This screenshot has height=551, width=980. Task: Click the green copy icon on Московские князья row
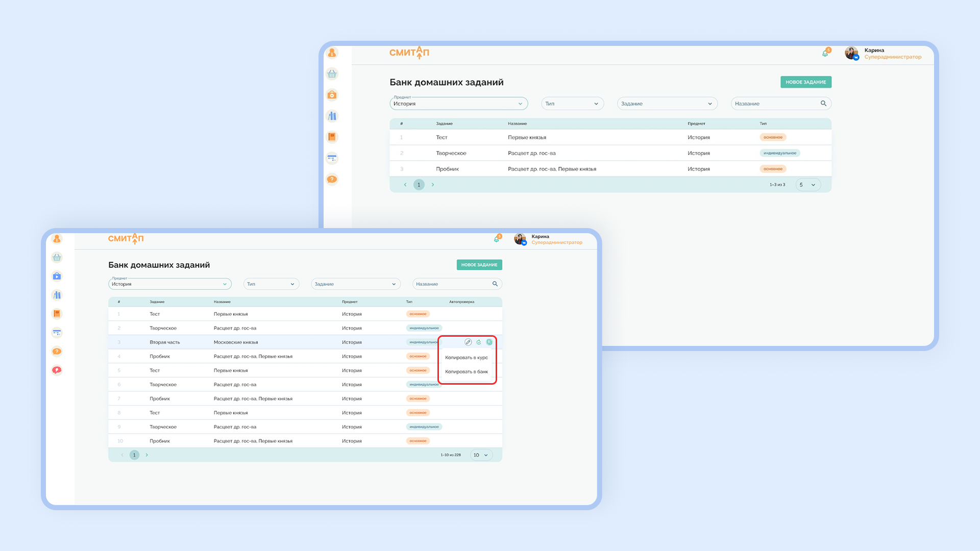point(489,342)
